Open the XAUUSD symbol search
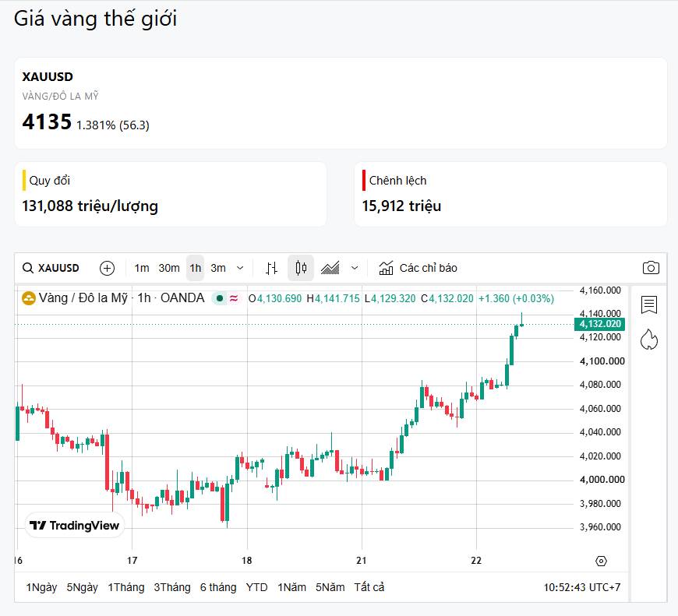 pos(51,268)
